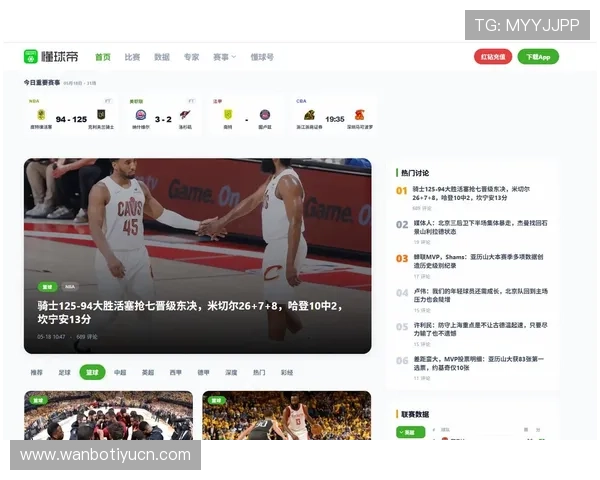
Task: Select the 热门 category tab
Action: pyautogui.click(x=259, y=372)
